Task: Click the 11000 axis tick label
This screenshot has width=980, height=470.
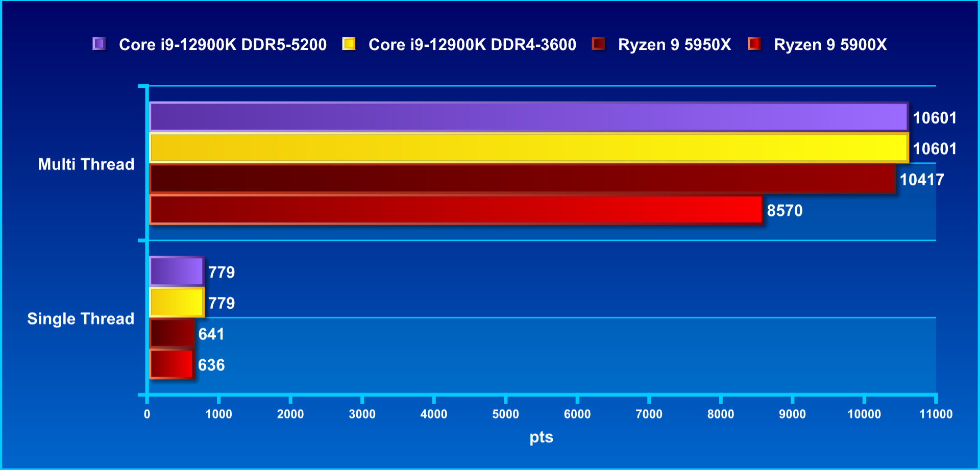Action: pyautogui.click(x=936, y=414)
